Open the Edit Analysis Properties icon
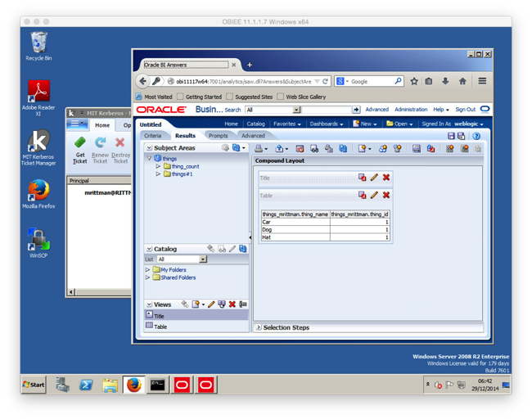532x419 pixels. (x=417, y=149)
